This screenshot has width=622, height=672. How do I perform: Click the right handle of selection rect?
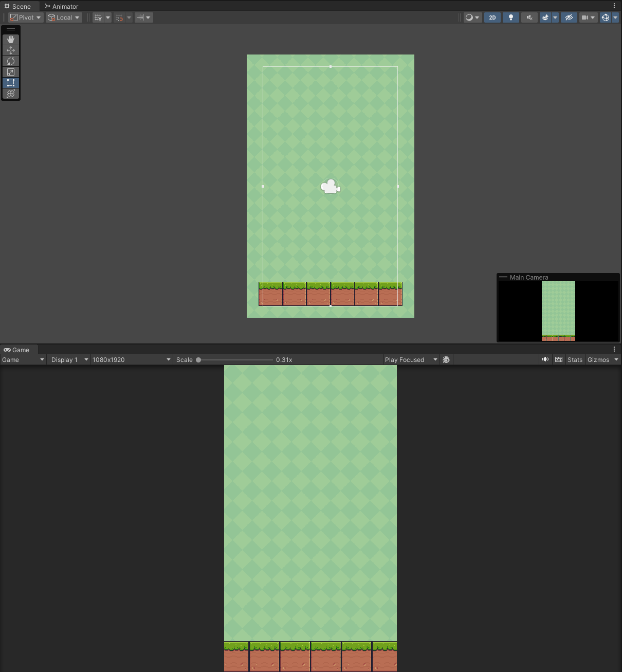pos(398,186)
